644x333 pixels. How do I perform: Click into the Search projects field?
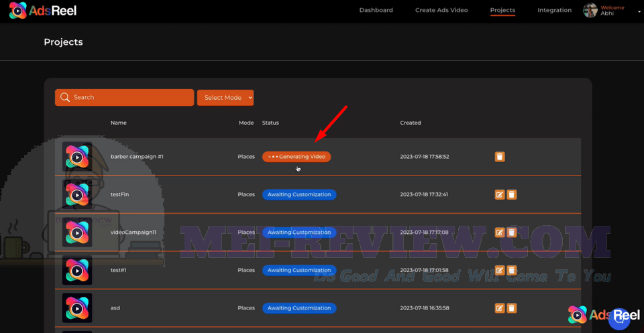(x=125, y=97)
